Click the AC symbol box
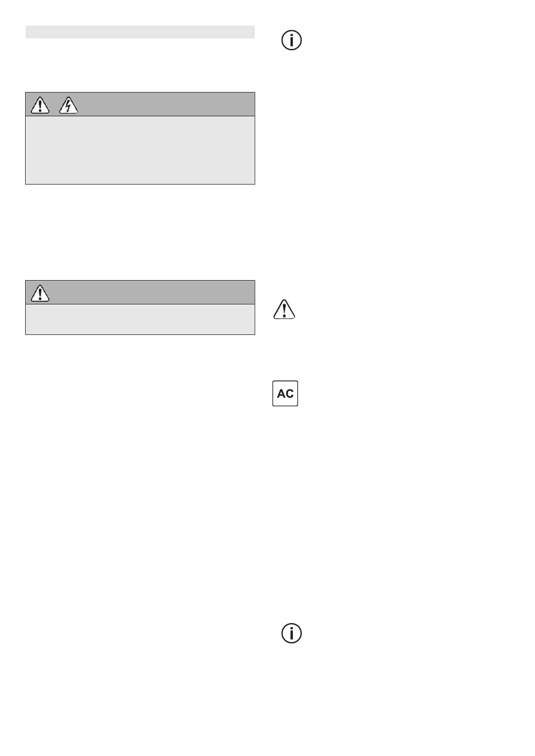 click(285, 394)
